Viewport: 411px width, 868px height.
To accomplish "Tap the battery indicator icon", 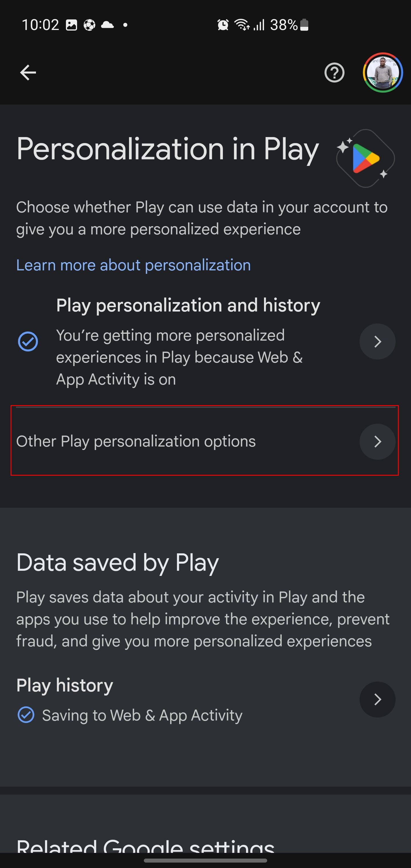I will tap(304, 25).
